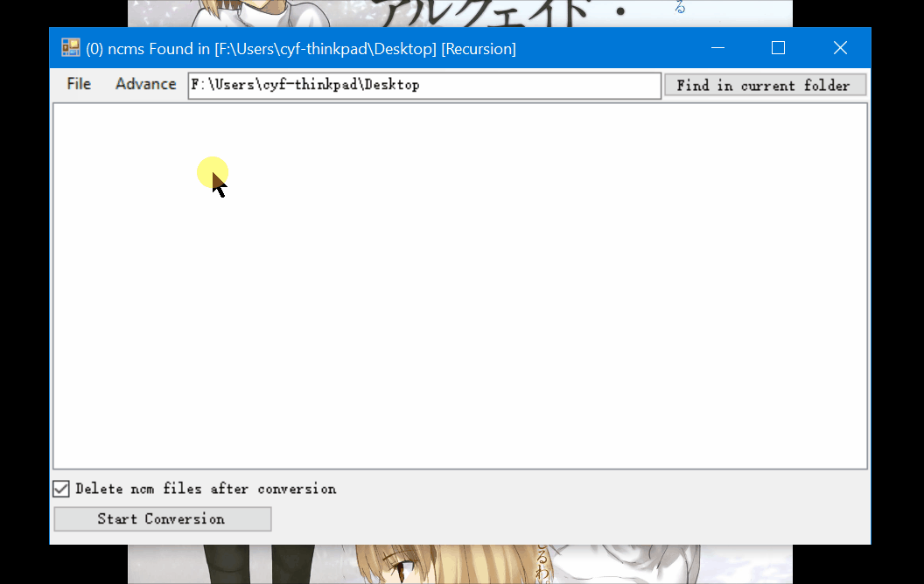Viewport: 924px width, 584px height.
Task: Click the application icon in the title bar
Action: pos(70,48)
